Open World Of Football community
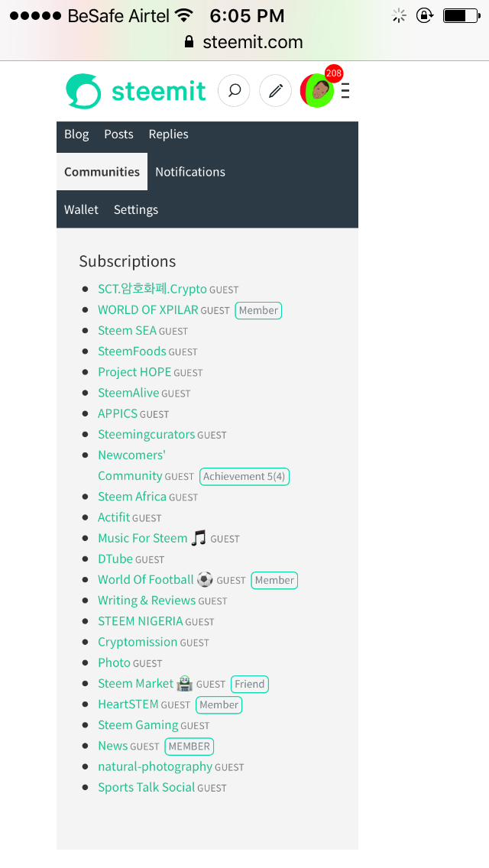This screenshot has width=489, height=868. tap(146, 580)
